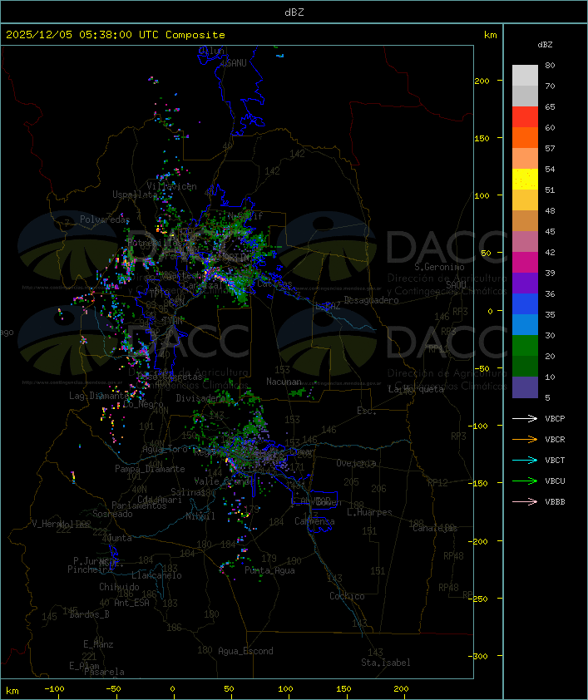Click the 'Canalejas' map label
Viewport: 588px width, 700px height.
coord(435,528)
